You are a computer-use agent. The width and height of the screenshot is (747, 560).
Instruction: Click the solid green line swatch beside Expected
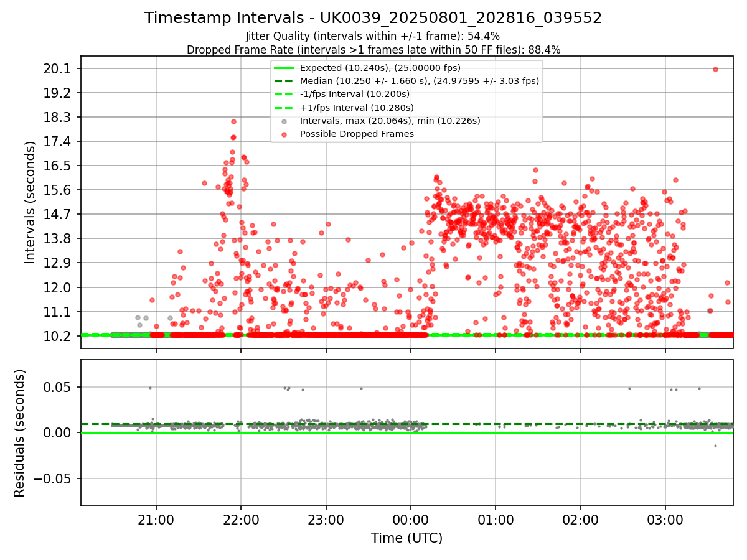click(284, 68)
